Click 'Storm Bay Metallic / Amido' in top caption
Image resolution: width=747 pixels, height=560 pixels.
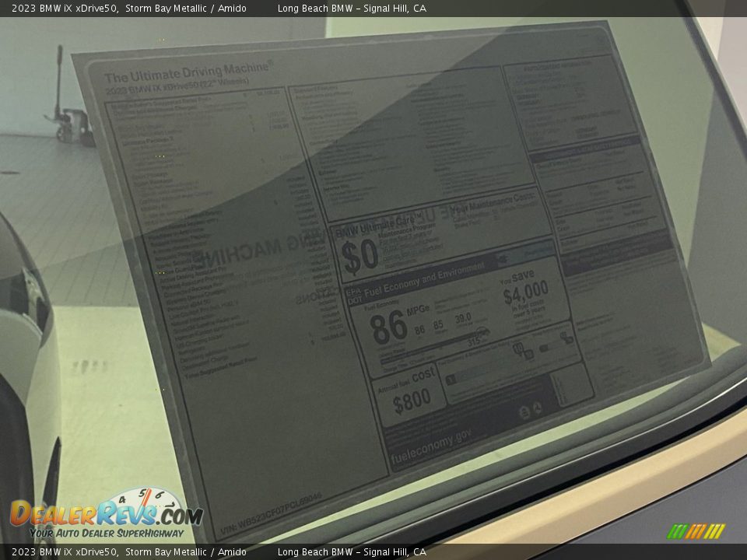tap(186, 8)
